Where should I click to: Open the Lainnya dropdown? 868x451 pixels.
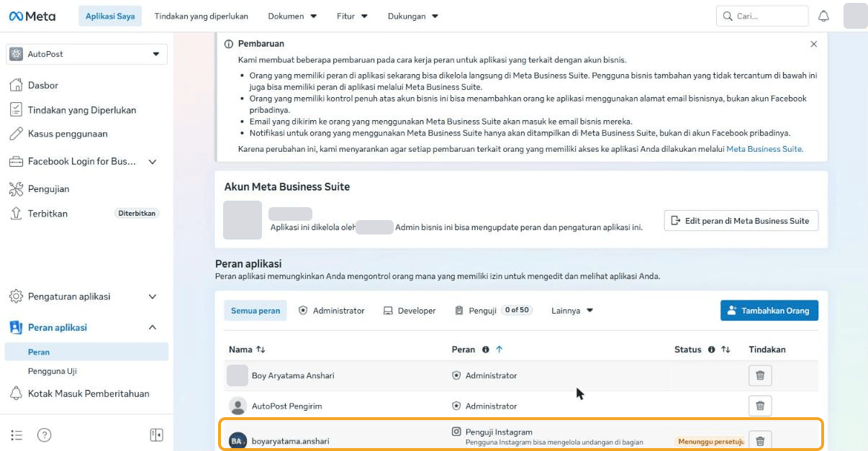[x=572, y=311]
